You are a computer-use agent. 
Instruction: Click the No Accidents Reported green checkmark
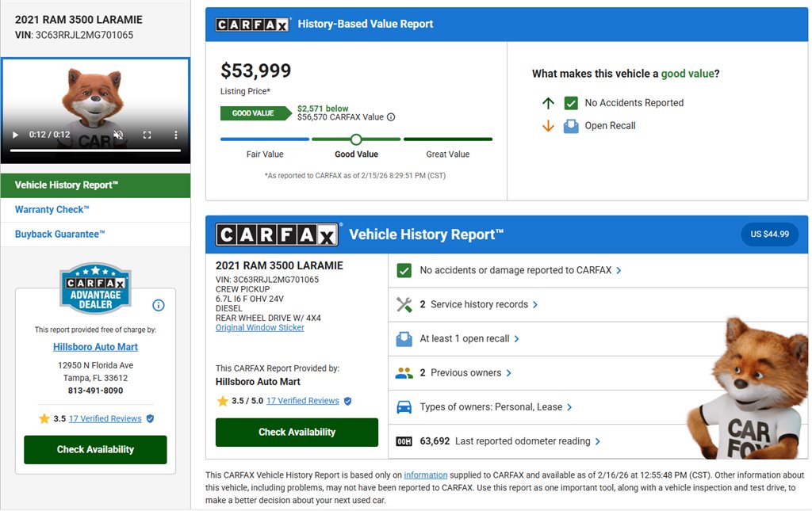[571, 103]
